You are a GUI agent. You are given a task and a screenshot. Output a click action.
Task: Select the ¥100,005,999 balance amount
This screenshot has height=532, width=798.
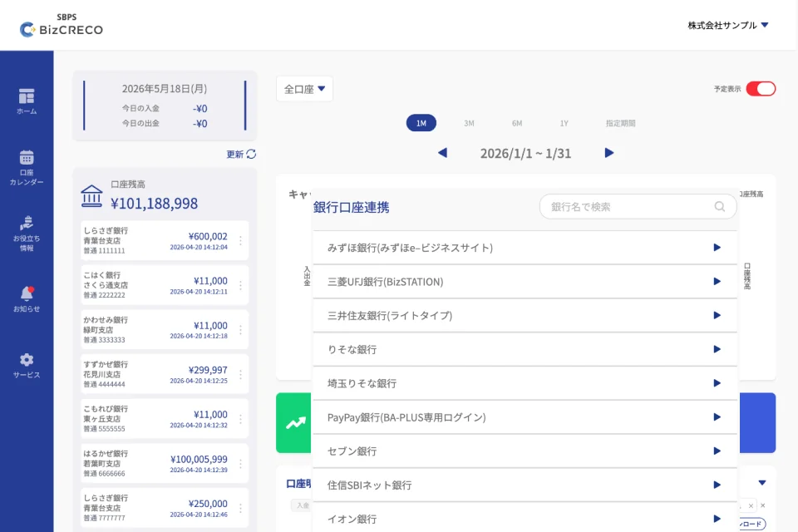(199, 459)
